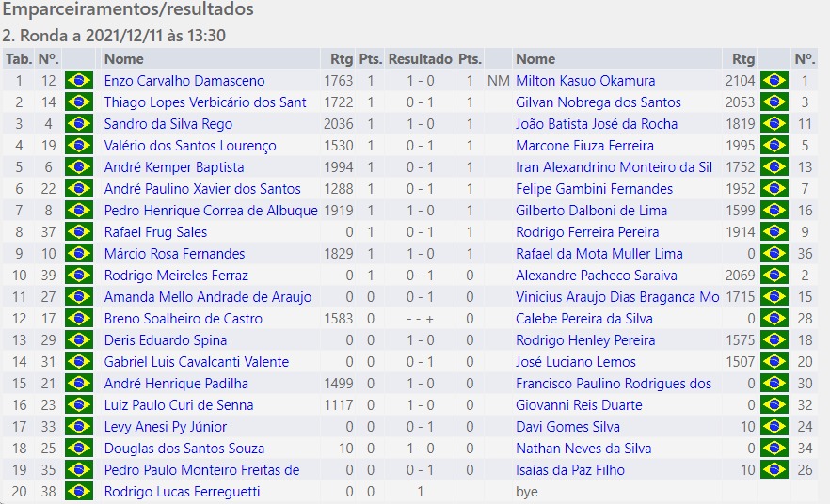Click the flag left of Rodrigo Lucas Ferreguetti
Image resolution: width=830 pixels, height=504 pixels.
pos(79,492)
